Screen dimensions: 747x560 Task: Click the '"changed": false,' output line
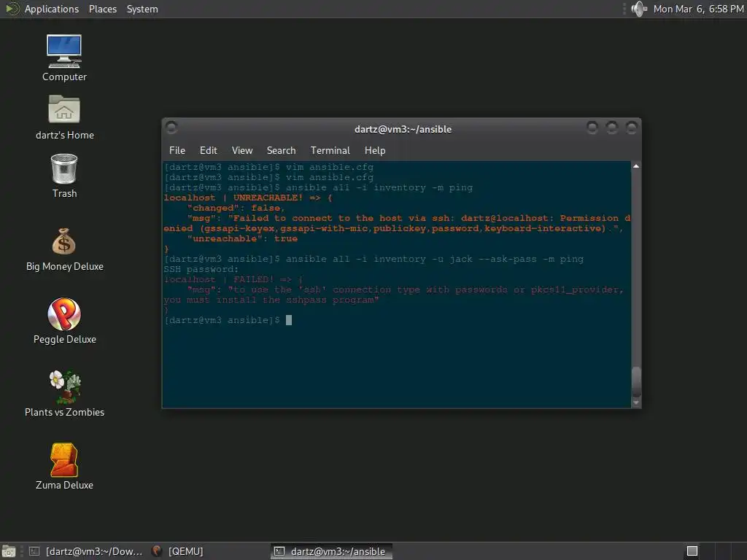(236, 208)
